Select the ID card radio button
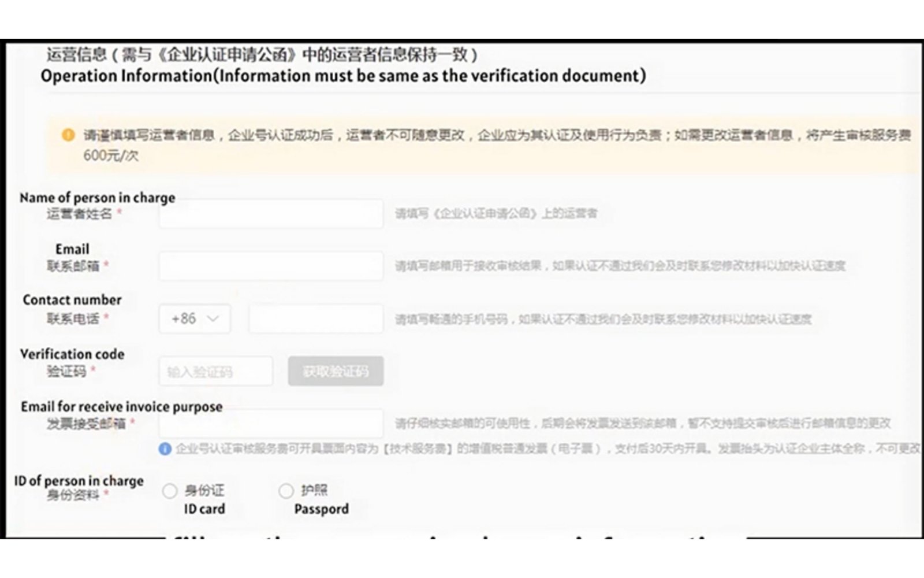This screenshot has height=578, width=924. 169,491
